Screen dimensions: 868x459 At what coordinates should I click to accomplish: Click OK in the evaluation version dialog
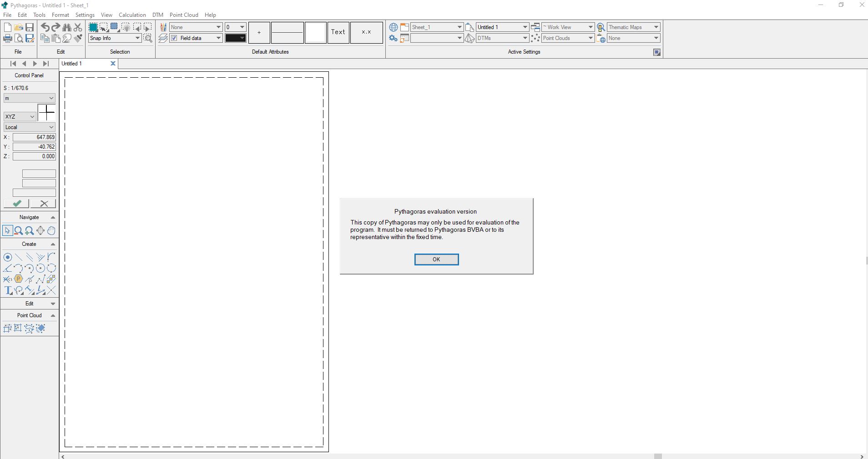tap(436, 259)
